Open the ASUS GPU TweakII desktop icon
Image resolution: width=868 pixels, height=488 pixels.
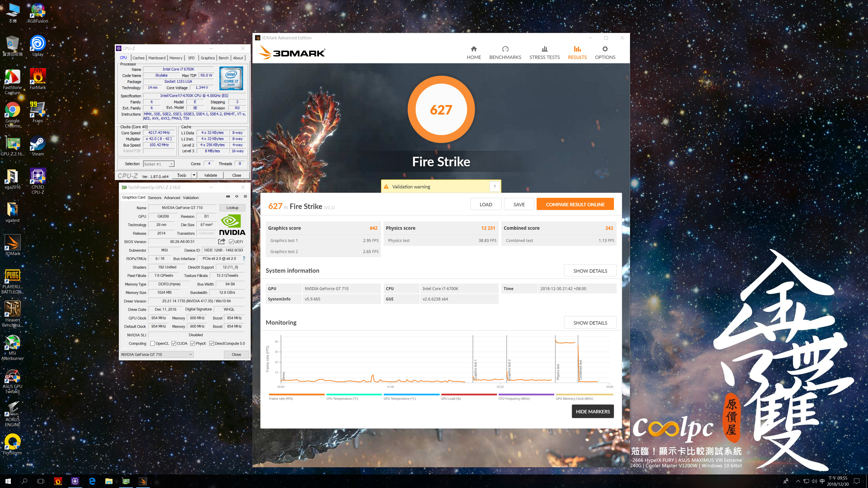12,381
